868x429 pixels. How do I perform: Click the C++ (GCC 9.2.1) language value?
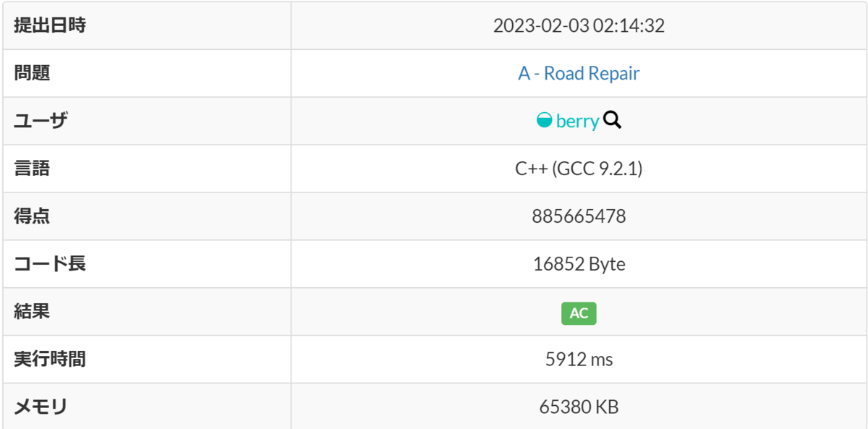click(x=579, y=169)
